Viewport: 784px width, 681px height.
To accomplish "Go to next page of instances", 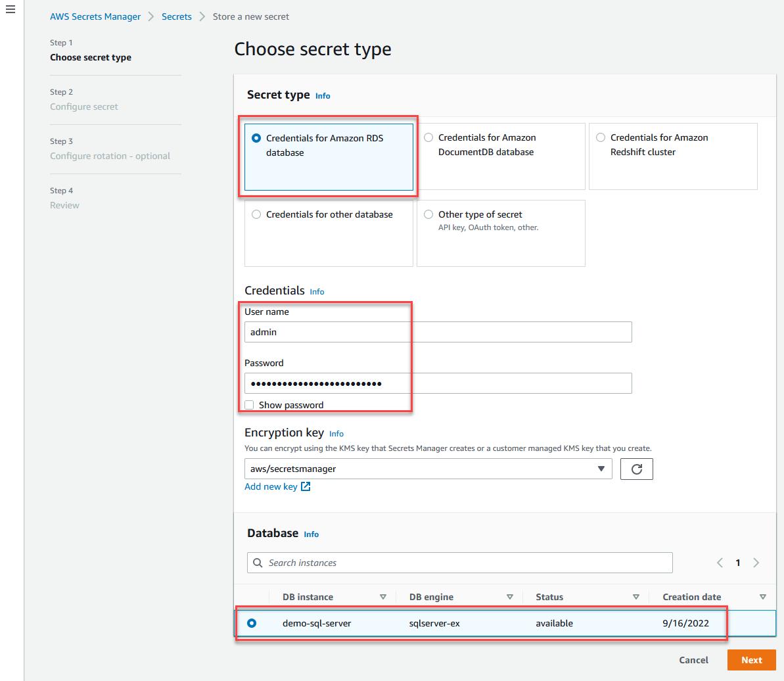I will (x=756, y=563).
